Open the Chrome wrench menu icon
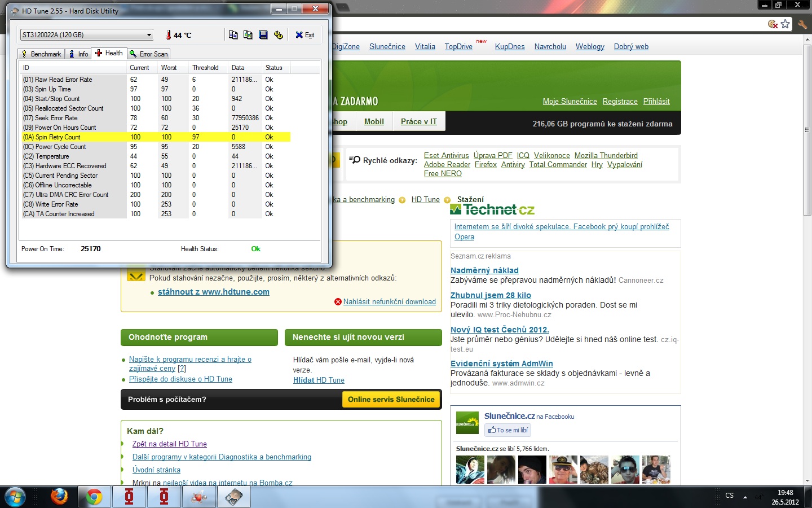Viewport: 812px width, 508px height. click(802, 24)
